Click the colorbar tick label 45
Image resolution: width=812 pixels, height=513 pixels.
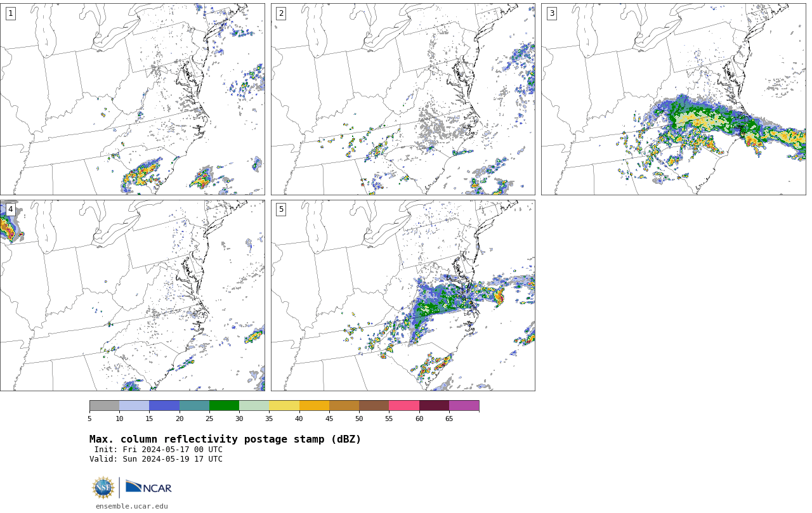[329, 419]
